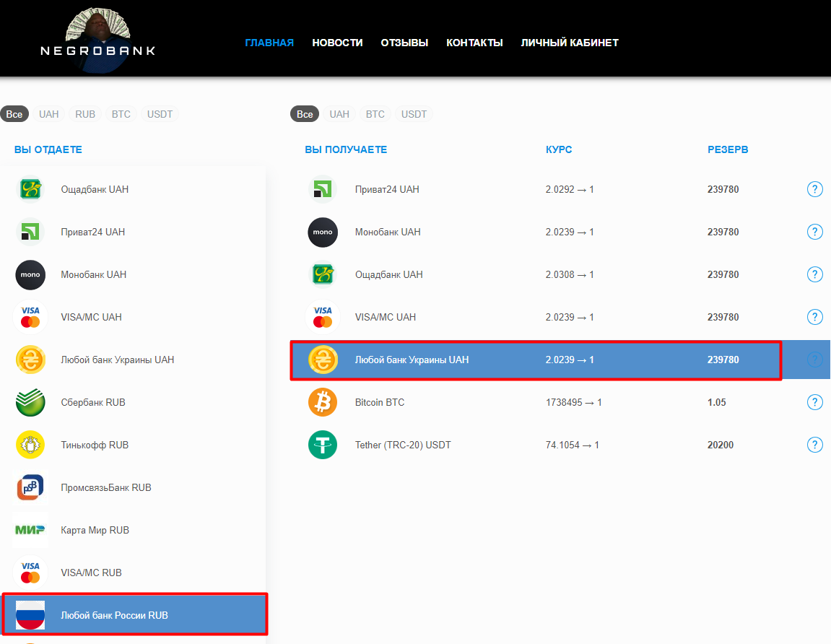Filter the receive list by USDT
Image resolution: width=831 pixels, height=644 pixels.
pyautogui.click(x=414, y=114)
